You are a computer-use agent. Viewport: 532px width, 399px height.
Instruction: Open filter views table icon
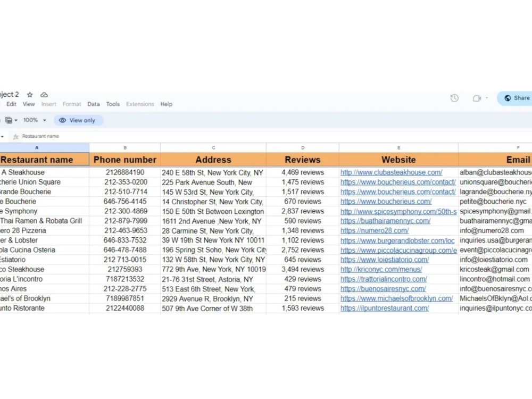[11, 120]
